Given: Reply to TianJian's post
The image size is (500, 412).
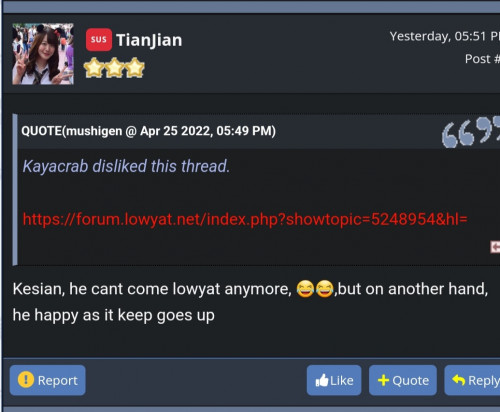Looking at the screenshot, I should pyautogui.click(x=472, y=380).
